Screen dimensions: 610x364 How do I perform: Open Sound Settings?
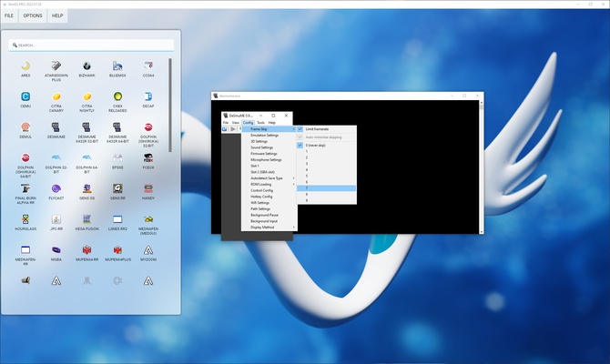point(269,147)
